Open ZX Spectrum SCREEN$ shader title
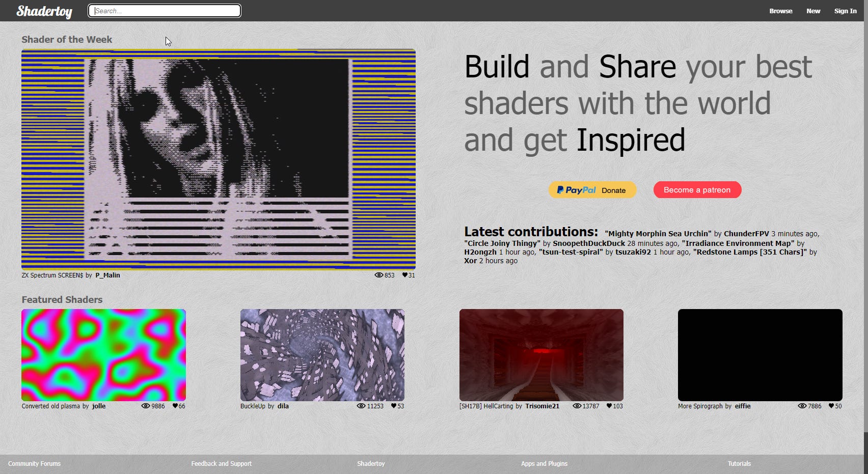The width and height of the screenshot is (868, 474). 52,275
